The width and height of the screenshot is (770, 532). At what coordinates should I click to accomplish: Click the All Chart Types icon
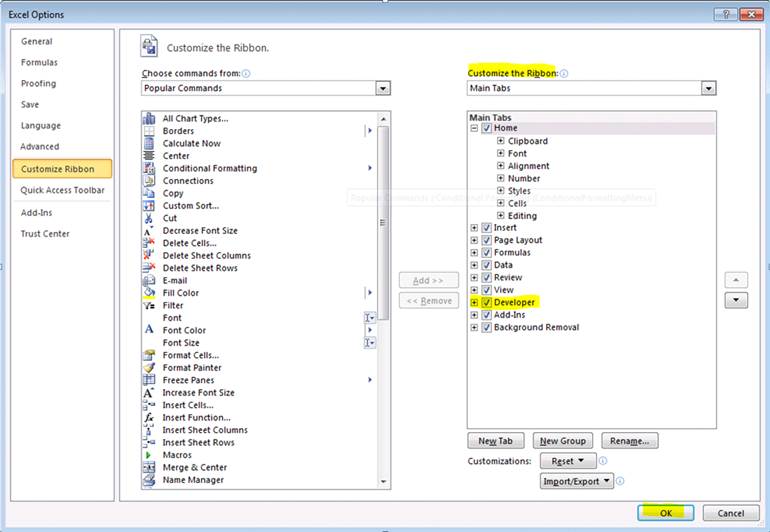click(149, 118)
